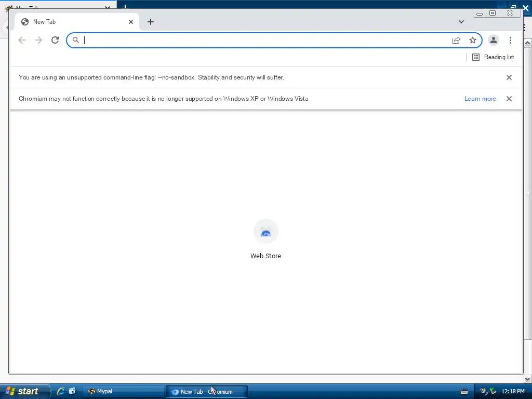Open the profile avatar menu
Viewport: 532px width, 399px height.
point(494,40)
